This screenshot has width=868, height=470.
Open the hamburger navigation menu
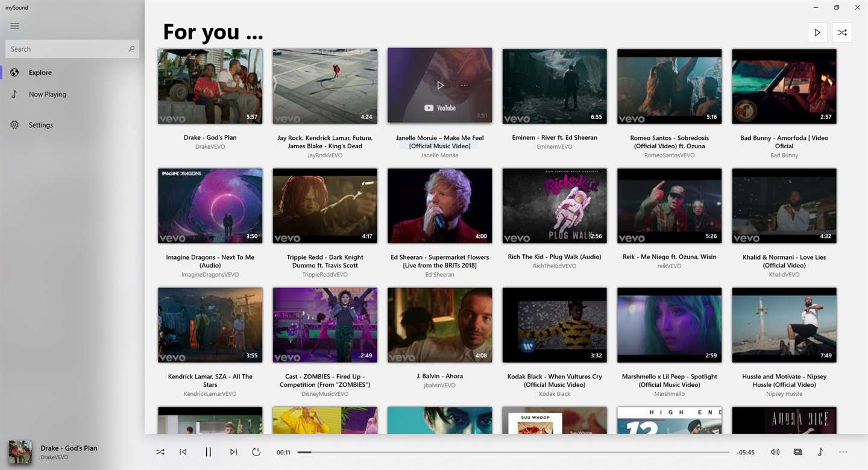tap(15, 26)
